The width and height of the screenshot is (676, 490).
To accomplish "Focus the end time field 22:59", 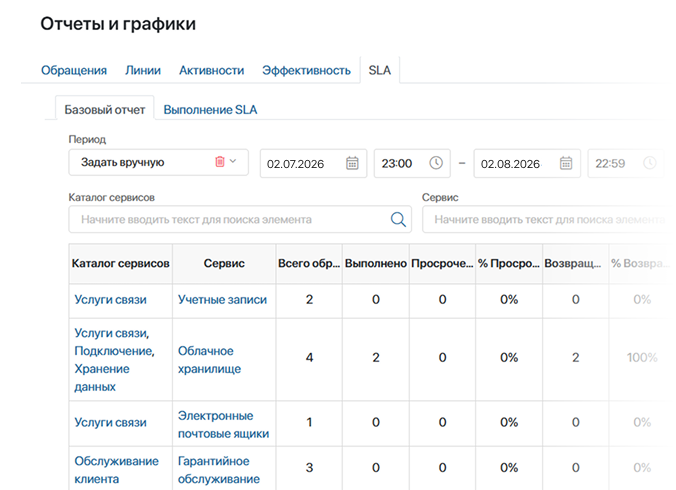I will 626,163.
